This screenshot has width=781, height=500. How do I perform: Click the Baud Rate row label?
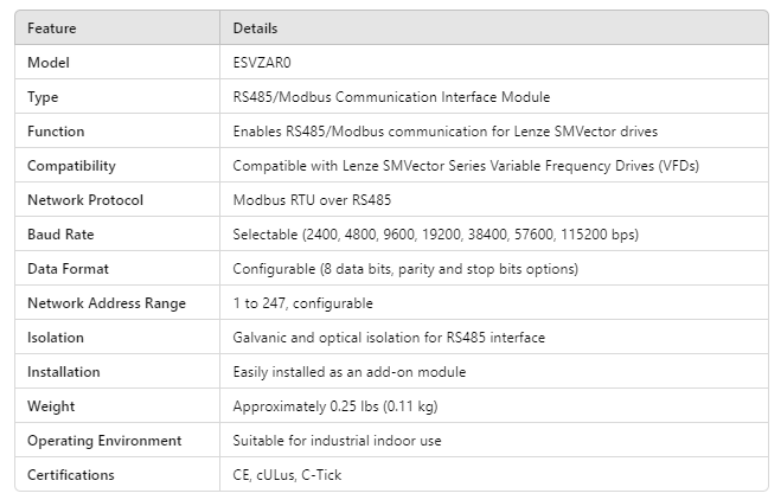[60, 234]
